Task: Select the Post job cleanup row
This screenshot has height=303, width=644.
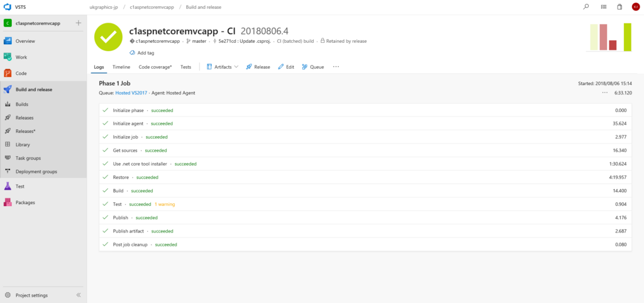Action: click(x=365, y=244)
